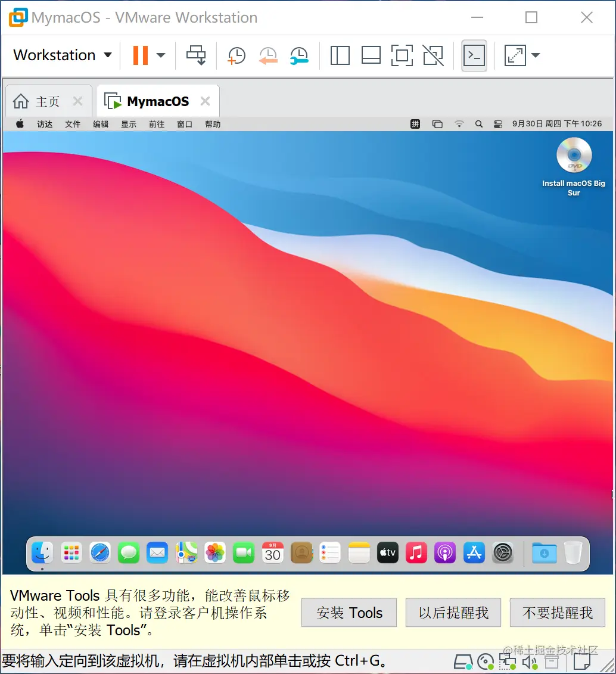Open the Downloads folder in Dock
This screenshot has width=616, height=674.
(x=545, y=553)
